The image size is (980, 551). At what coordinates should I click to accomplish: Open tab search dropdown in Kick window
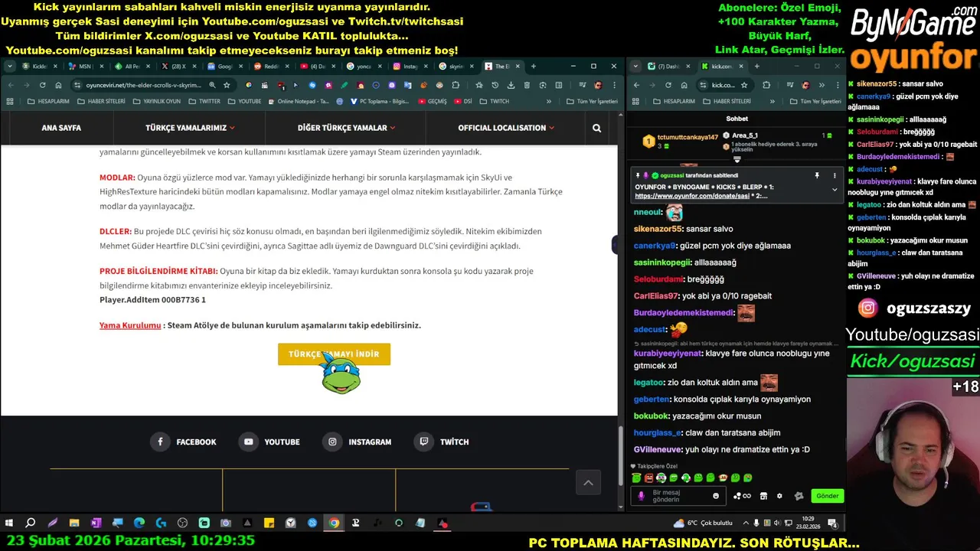point(636,66)
